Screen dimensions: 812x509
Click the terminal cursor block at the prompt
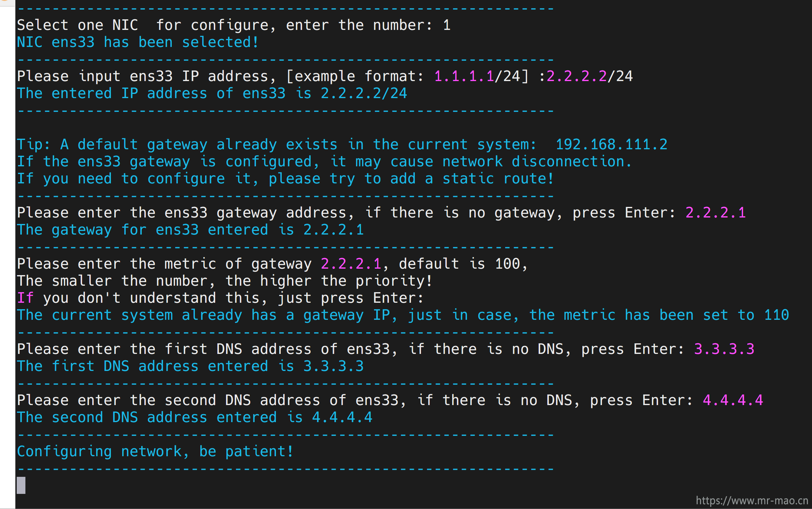point(21,485)
